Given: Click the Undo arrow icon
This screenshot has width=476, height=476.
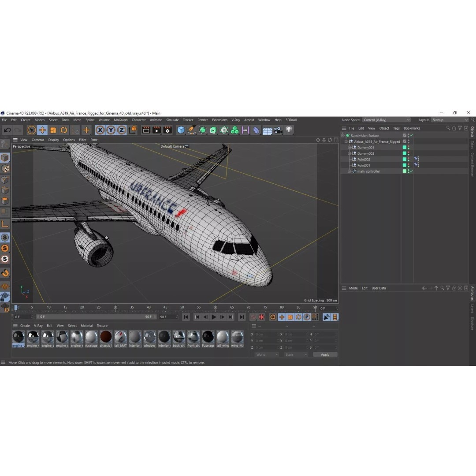Looking at the screenshot, I should pyautogui.click(x=7, y=130).
